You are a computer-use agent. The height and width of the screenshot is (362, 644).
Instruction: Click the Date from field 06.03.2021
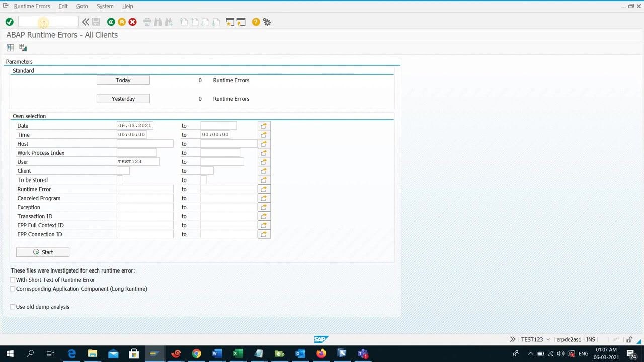135,126
